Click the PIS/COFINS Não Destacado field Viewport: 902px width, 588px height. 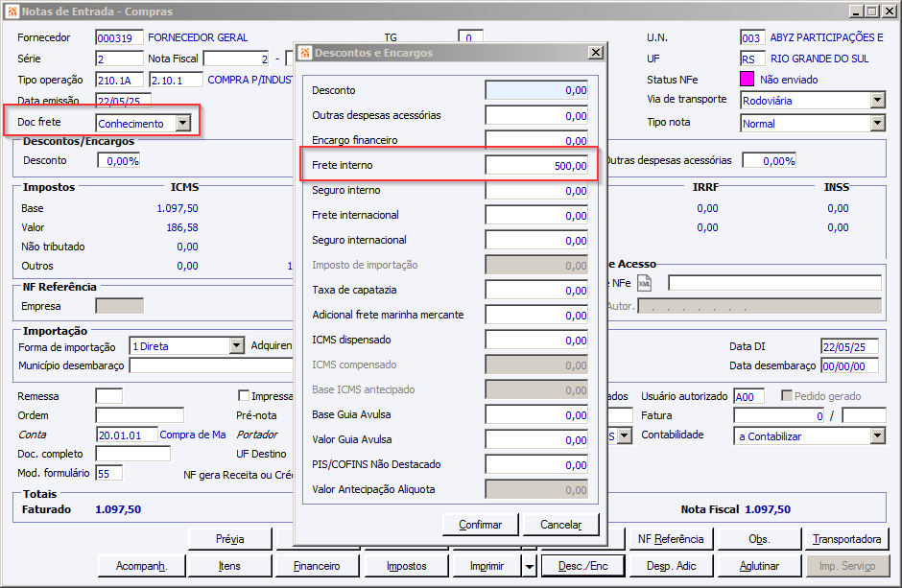tap(536, 464)
